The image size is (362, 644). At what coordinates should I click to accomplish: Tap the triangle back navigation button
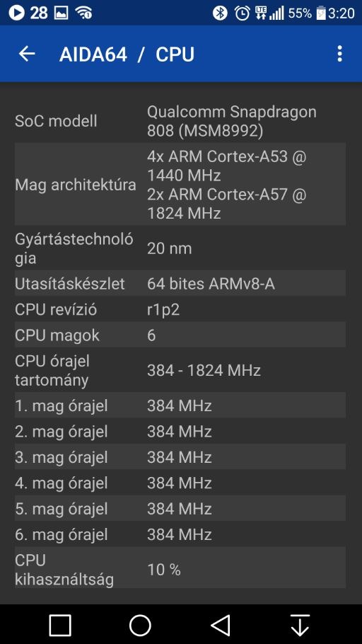[x=221, y=626]
